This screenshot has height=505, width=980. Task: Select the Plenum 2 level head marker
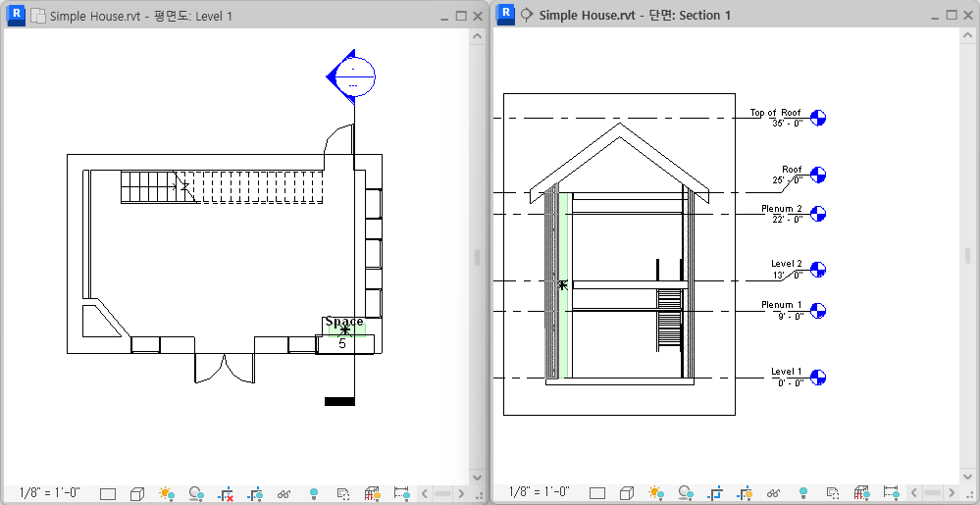(x=817, y=214)
